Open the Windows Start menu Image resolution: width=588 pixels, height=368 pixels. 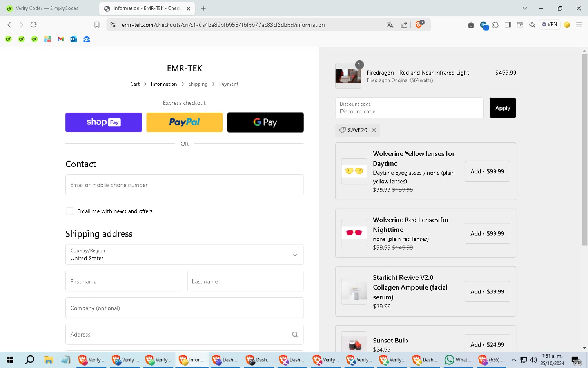tap(10, 360)
